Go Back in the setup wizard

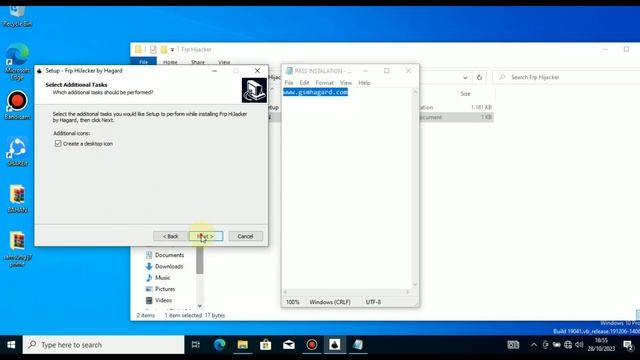coord(171,236)
